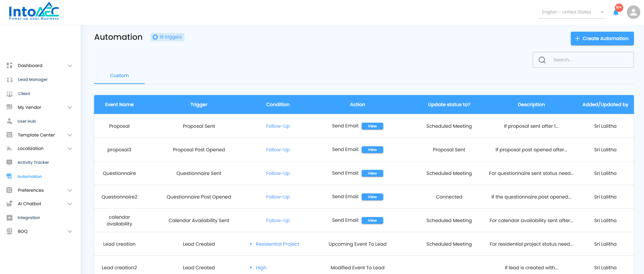Image resolution: width=644 pixels, height=274 pixels.
Task: Expand the Localization menu chevron
Action: (x=70, y=149)
